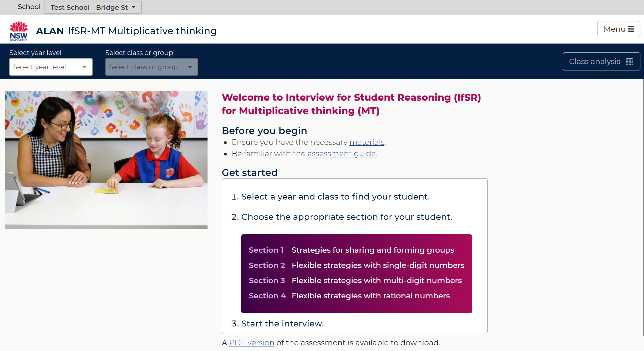Screen dimensions: 644x351
Task: Open the assessment guide link
Action: coord(341,154)
